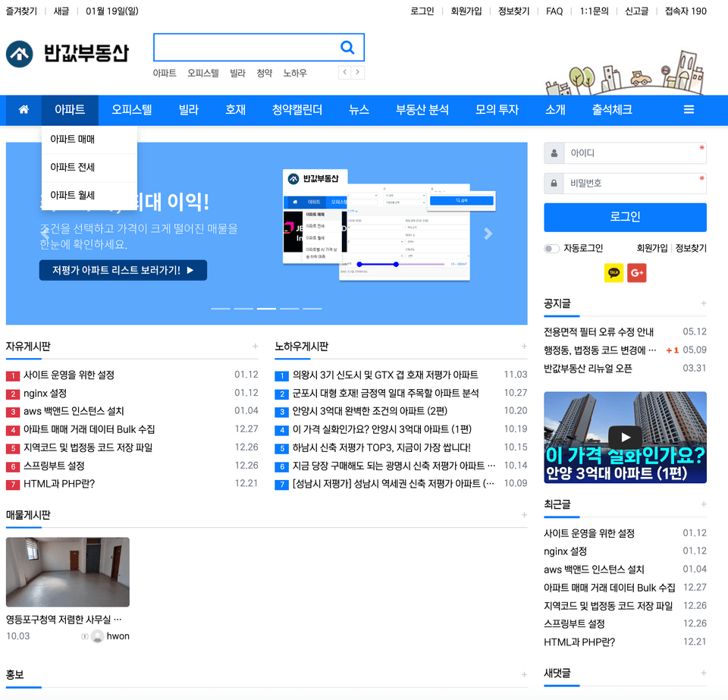
Task: Open 영등포구청역 사무실 listing thumbnail
Action: click(67, 572)
